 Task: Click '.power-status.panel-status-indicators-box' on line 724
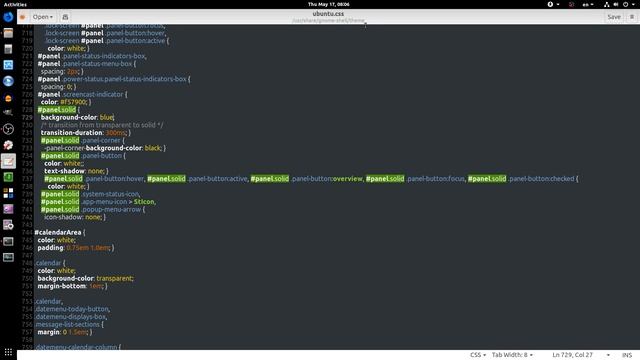click(x=124, y=79)
